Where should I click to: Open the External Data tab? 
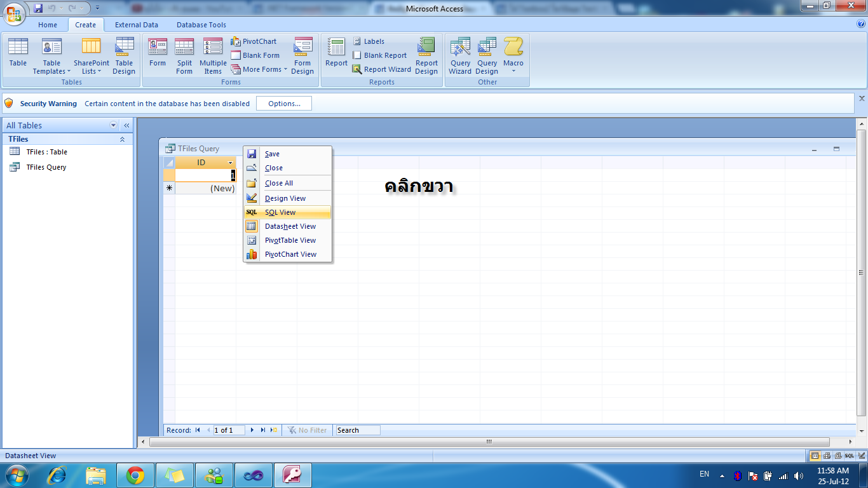point(137,25)
